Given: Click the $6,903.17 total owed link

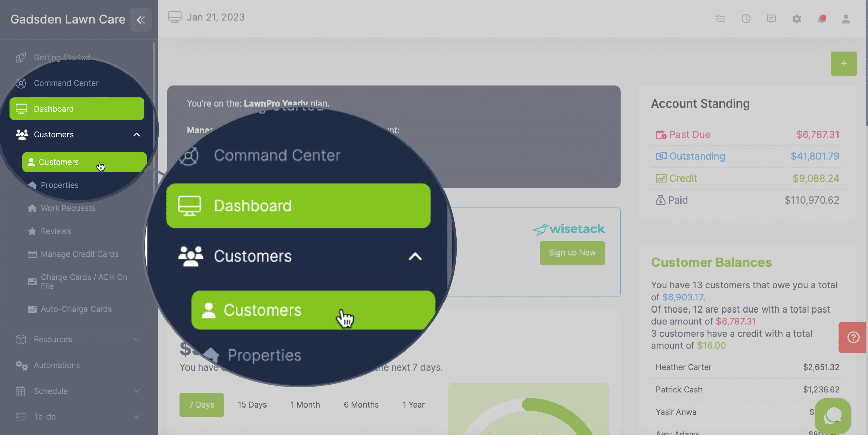Looking at the screenshot, I should tap(683, 297).
